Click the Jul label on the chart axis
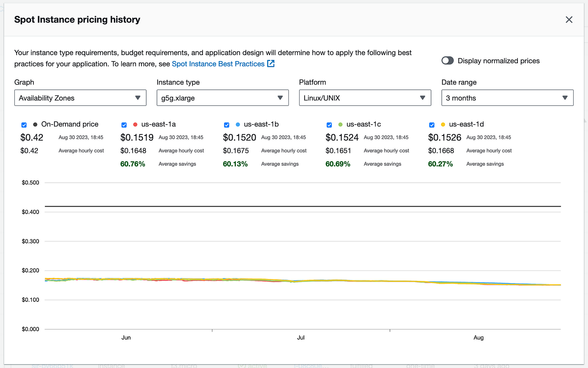Image resolution: width=588 pixels, height=368 pixels. coord(301,337)
